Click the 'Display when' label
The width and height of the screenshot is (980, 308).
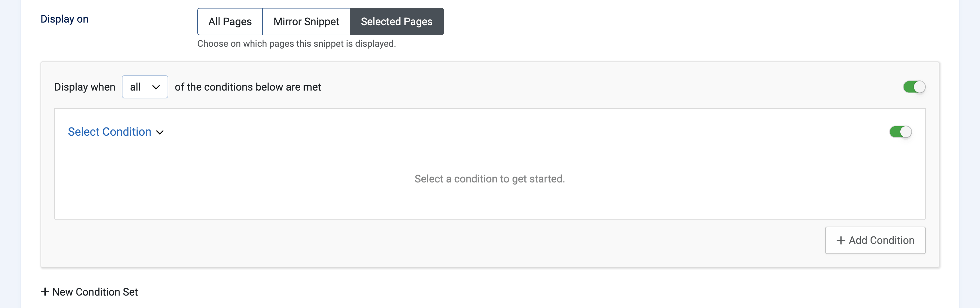click(85, 87)
